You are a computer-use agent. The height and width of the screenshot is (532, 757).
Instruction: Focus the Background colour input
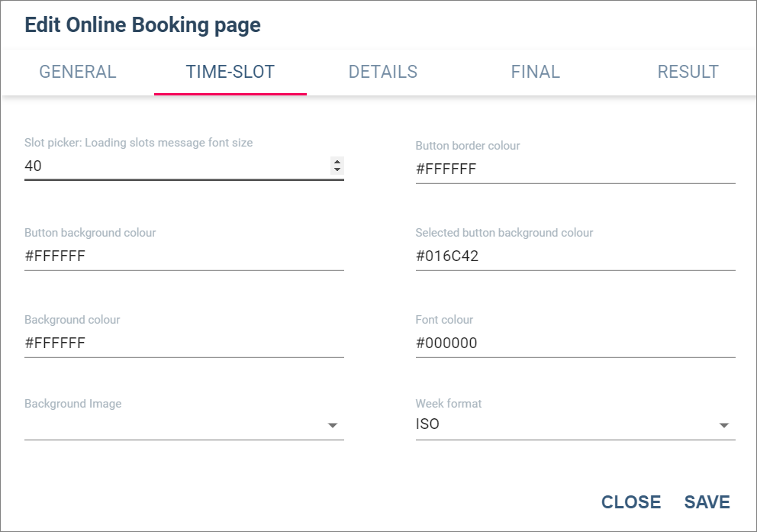click(183, 343)
